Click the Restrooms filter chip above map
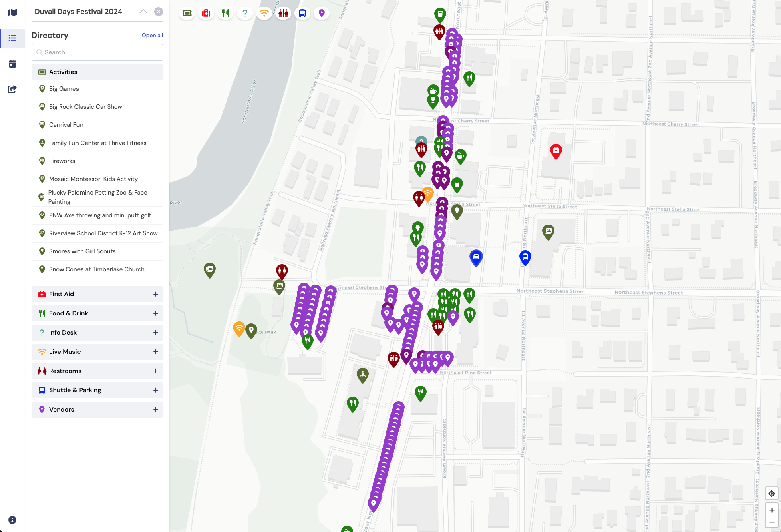The height and width of the screenshot is (532, 781). [283, 13]
